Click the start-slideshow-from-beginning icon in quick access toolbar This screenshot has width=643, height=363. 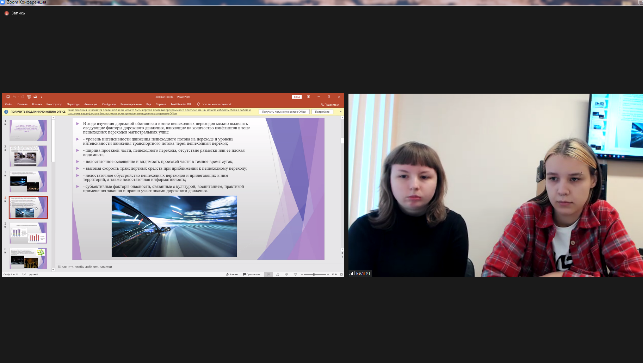tap(29, 97)
